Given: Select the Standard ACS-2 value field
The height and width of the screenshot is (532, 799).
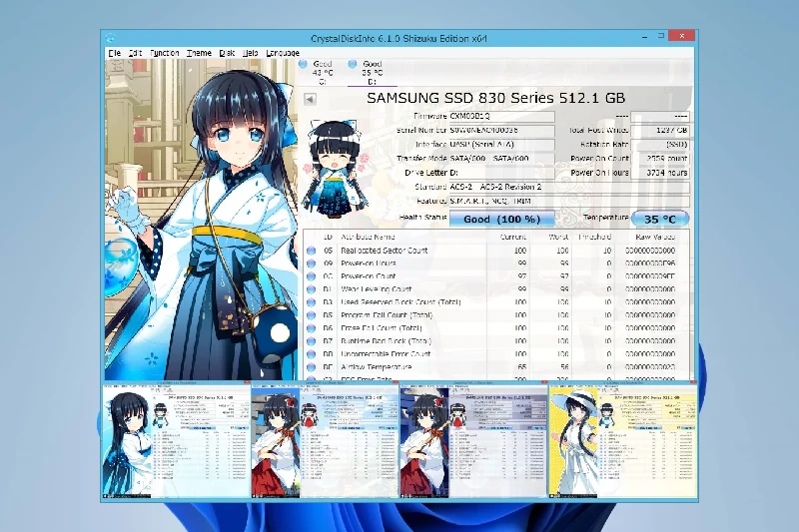Looking at the screenshot, I should [x=569, y=188].
